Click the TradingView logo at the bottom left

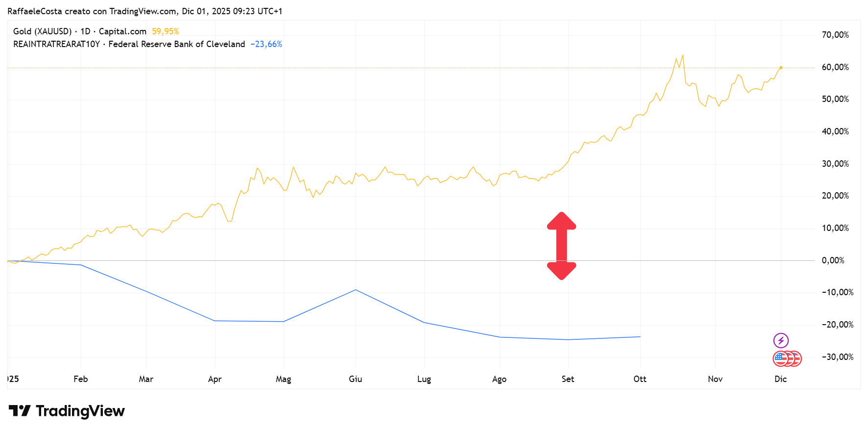(67, 411)
